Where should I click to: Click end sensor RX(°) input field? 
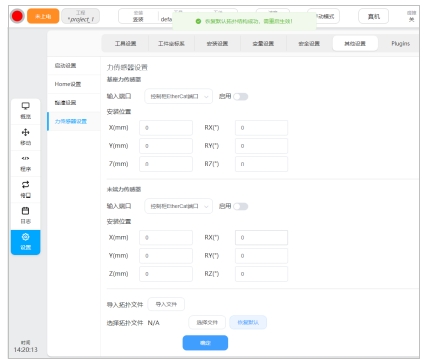261,238
